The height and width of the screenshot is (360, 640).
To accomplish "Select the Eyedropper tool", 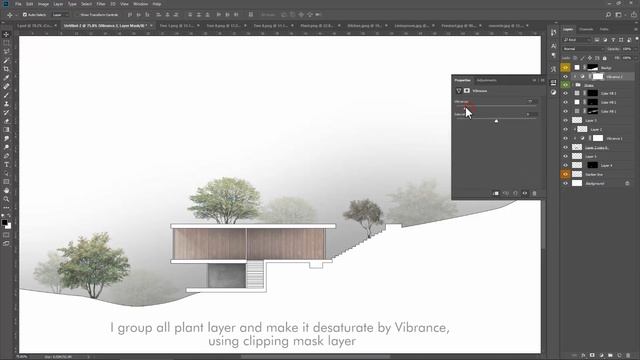I will (6, 78).
